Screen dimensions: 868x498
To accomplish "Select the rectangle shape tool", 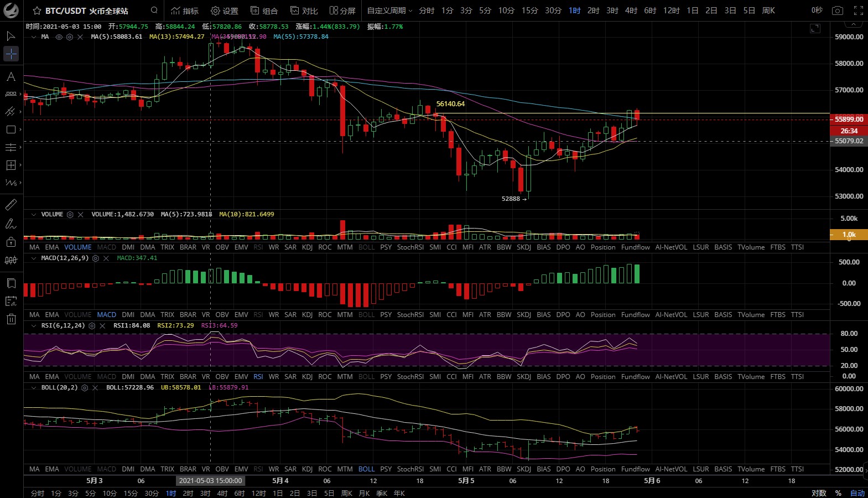I will point(11,129).
